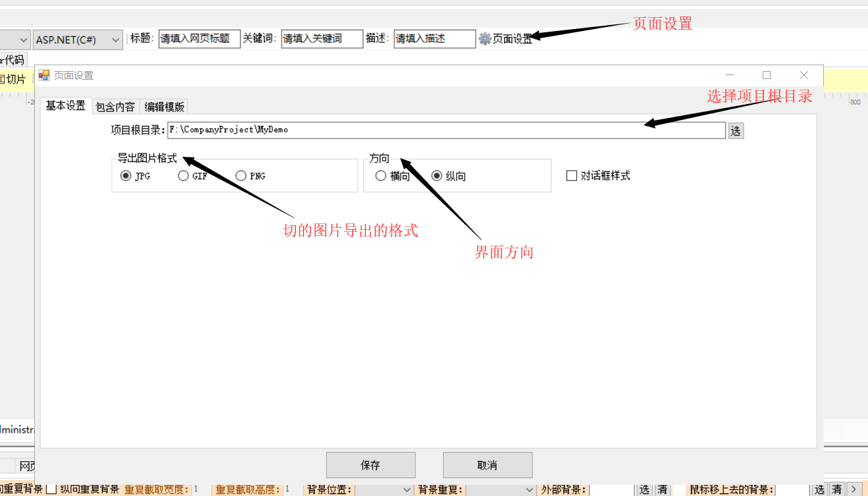Expand the 背景位置 dropdown

(x=384, y=489)
